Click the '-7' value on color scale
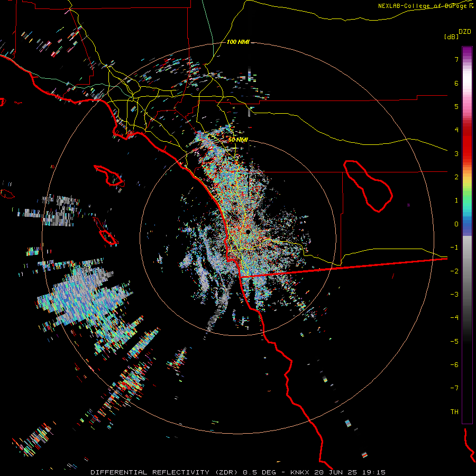 tap(454, 388)
